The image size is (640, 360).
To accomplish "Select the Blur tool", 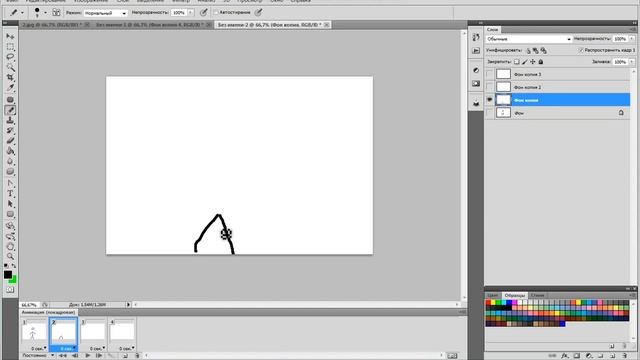I will tap(10, 161).
